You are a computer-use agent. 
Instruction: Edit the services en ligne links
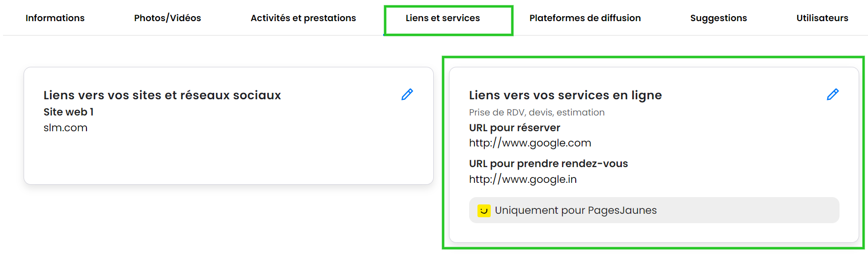coord(833,94)
